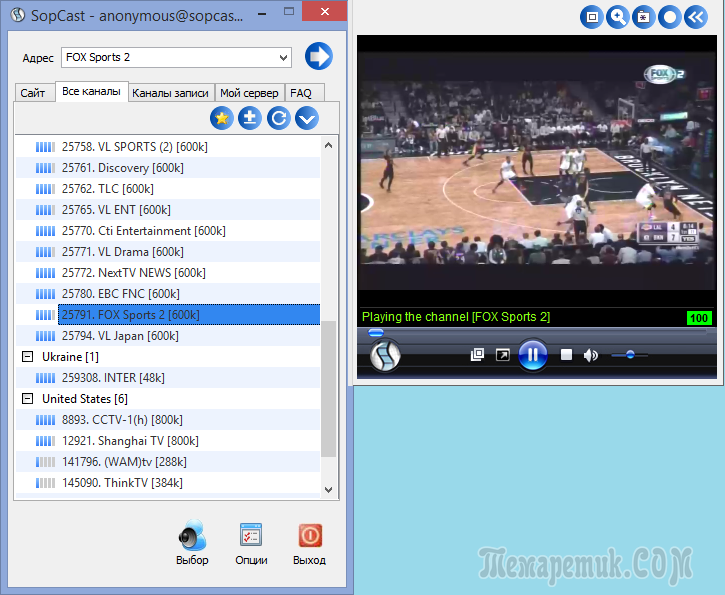The height and width of the screenshot is (595, 725).
Task: Pause the video playback
Action: pos(533,355)
